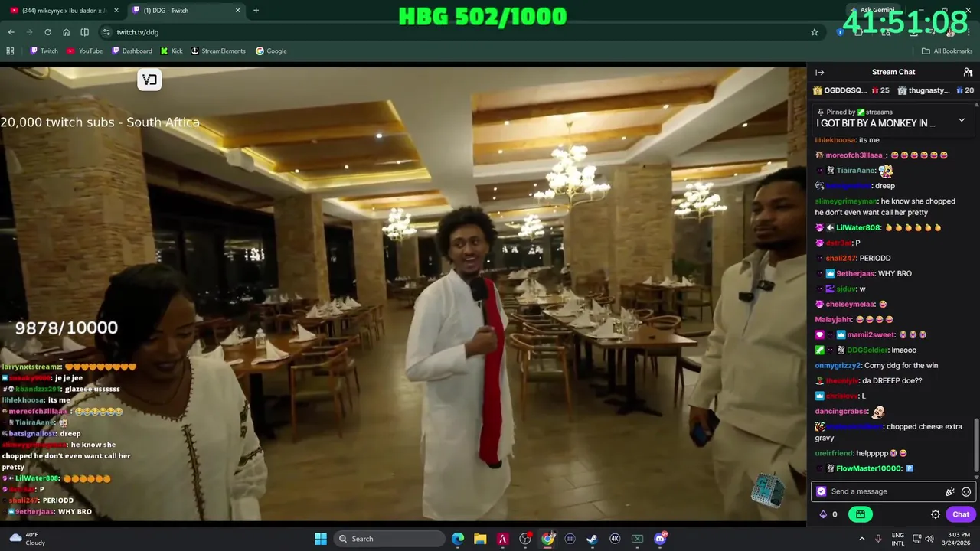Open the bookmarks apps grid icon
Image resolution: width=980 pixels, height=551 pixels.
click(10, 51)
